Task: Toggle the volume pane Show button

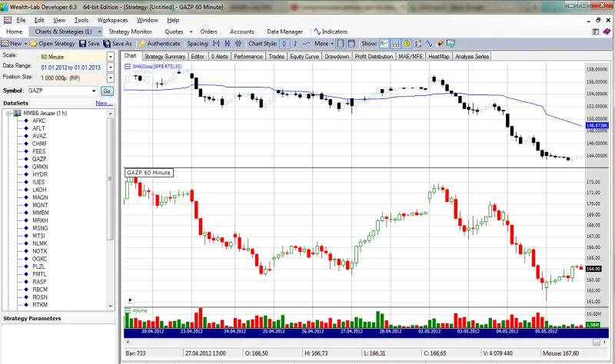Action: (395, 44)
